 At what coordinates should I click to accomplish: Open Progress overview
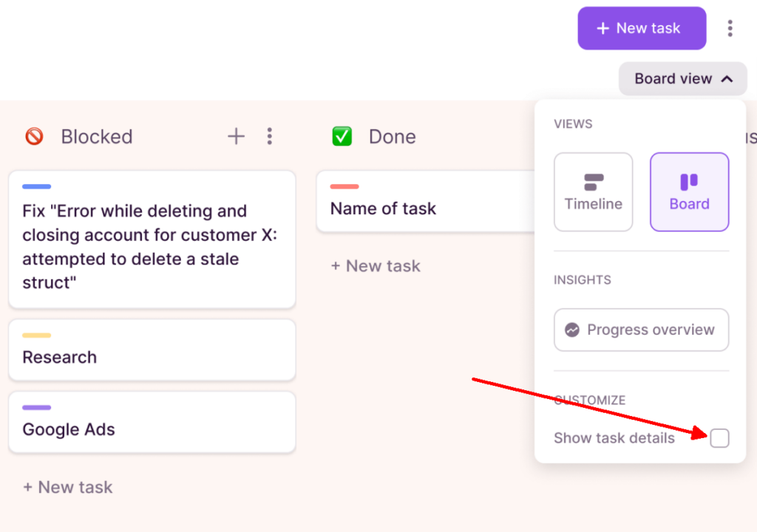point(641,330)
